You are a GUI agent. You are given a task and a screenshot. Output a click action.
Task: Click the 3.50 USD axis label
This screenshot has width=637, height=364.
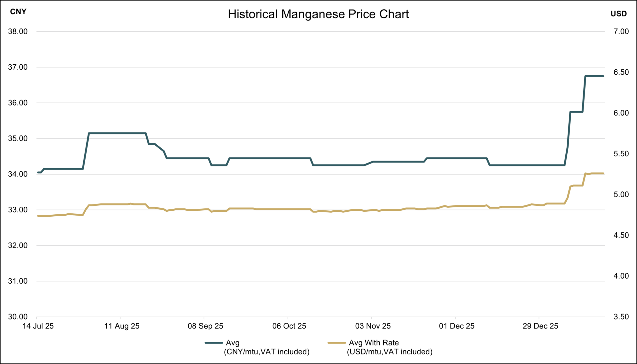621,317
